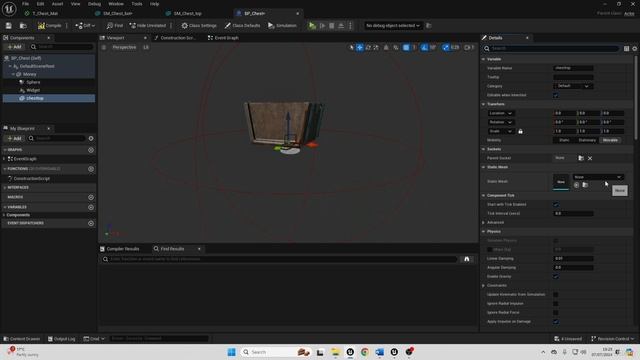Viewport: 640px width, 360px height.
Task: Open the Edit menu
Action: (40, 4)
